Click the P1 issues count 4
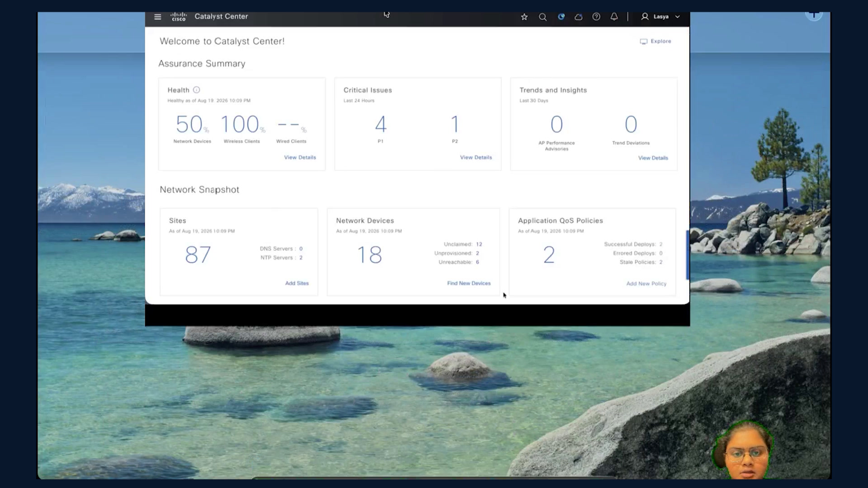Screen dimensions: 868x488 381,124
